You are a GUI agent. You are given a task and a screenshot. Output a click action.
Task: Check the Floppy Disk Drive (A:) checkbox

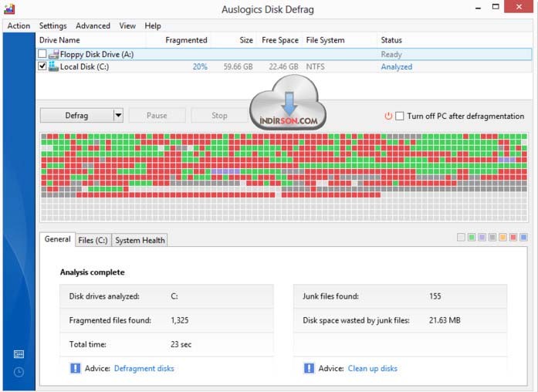[42, 54]
